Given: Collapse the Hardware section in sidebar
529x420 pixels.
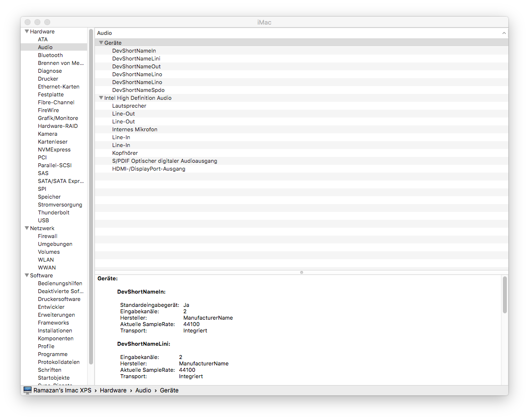Looking at the screenshot, I should pos(27,31).
